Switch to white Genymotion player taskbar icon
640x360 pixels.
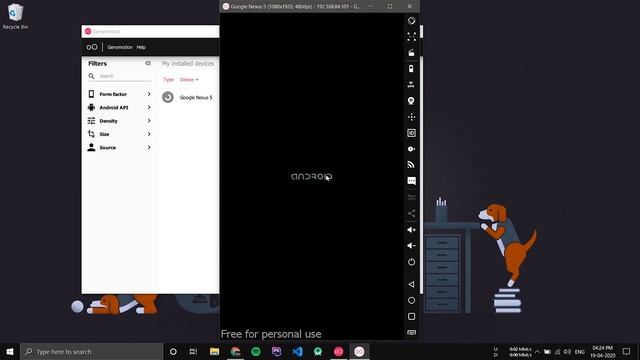pyautogui.click(x=359, y=351)
